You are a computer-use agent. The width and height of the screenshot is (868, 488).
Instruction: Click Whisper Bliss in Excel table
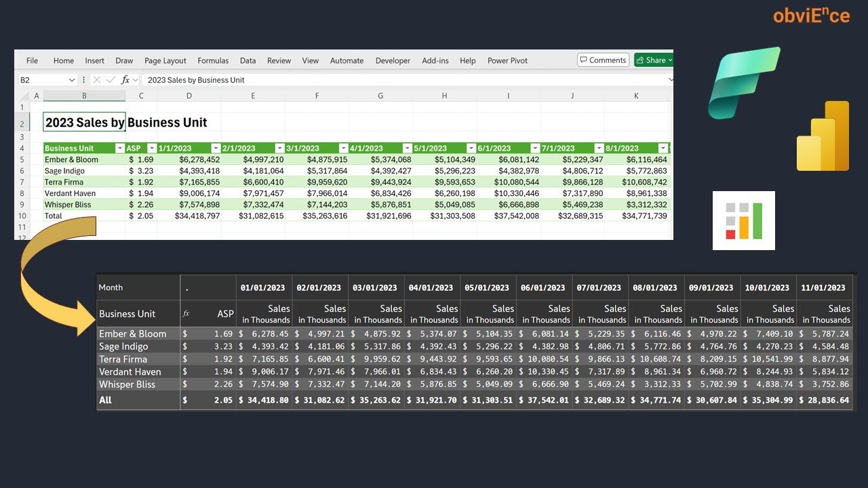68,205
